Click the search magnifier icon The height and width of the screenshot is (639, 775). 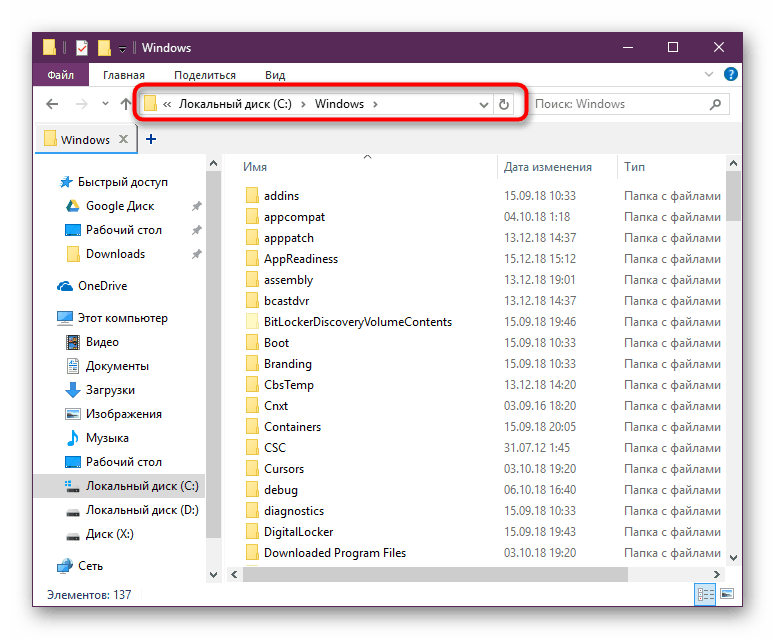pos(715,104)
